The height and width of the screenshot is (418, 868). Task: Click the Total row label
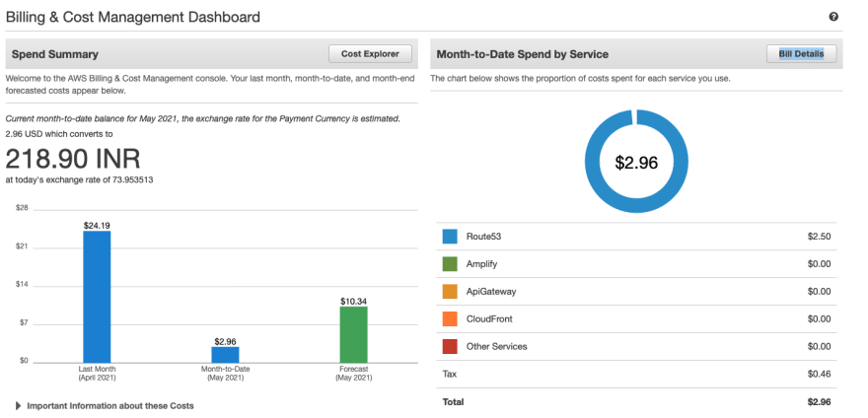pyautogui.click(x=453, y=402)
